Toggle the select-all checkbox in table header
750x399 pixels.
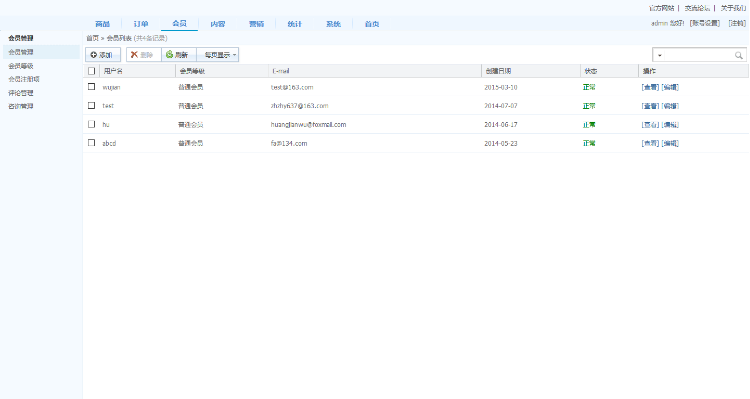(91, 71)
